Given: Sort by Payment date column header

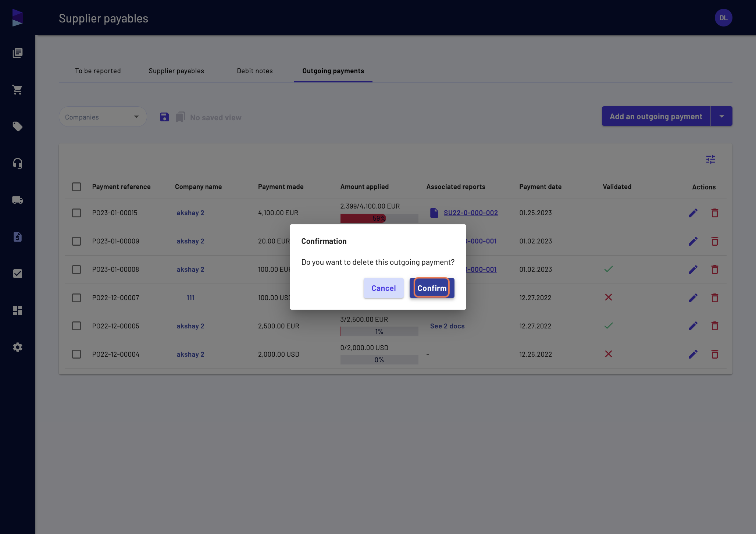Looking at the screenshot, I should 540,187.
